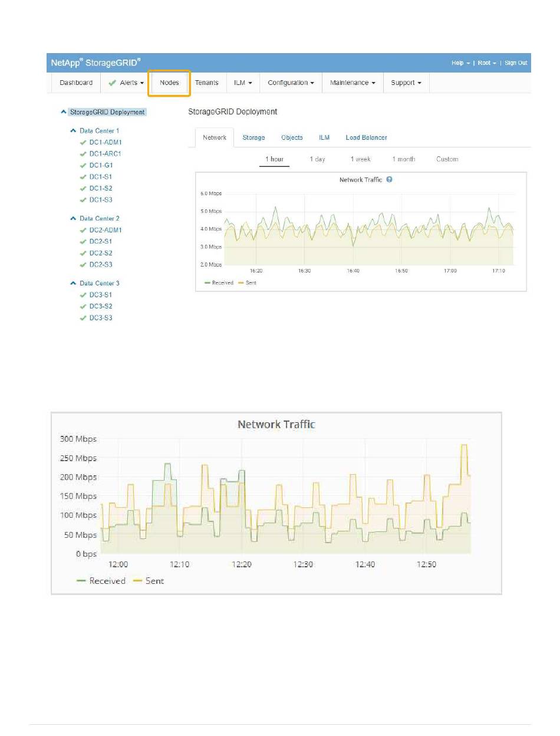Screen dimensions: 560x736
Task: Open the Maintenance dropdown menu
Action: (353, 83)
